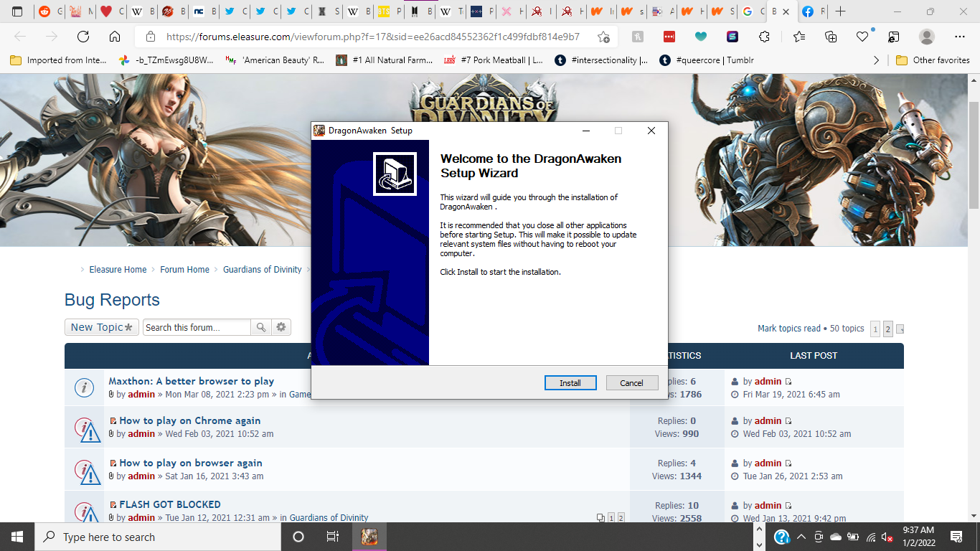Screen dimensions: 980x551
Task: Add page to favorites star-plus icon
Action: pyautogui.click(x=604, y=37)
